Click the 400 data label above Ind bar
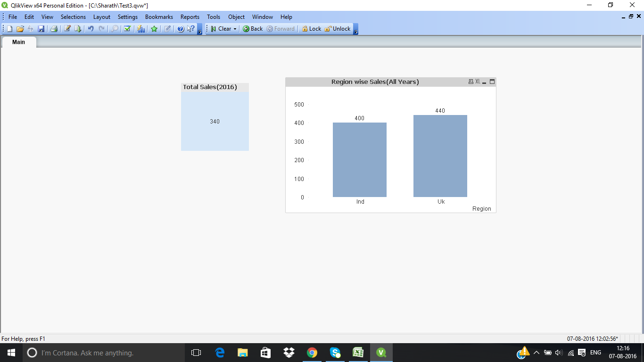Screen dimensions: 644x362 coord(360,118)
